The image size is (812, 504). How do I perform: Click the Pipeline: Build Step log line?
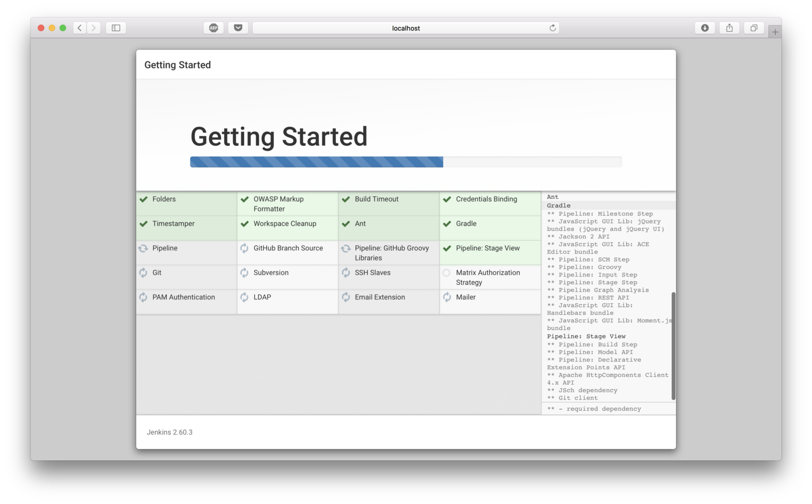[592, 345]
